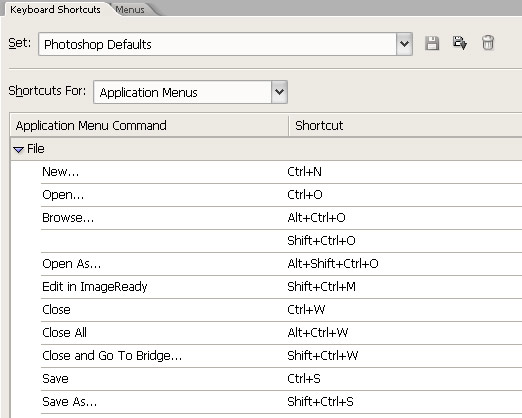Image resolution: width=522 pixels, height=418 pixels.
Task: Select the Edit in ImageReady command
Action: [95, 287]
